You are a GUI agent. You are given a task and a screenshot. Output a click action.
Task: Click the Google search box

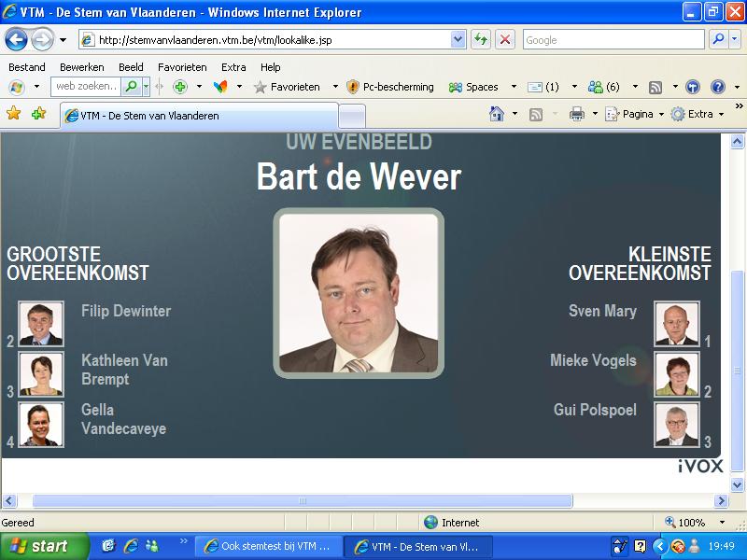[613, 40]
